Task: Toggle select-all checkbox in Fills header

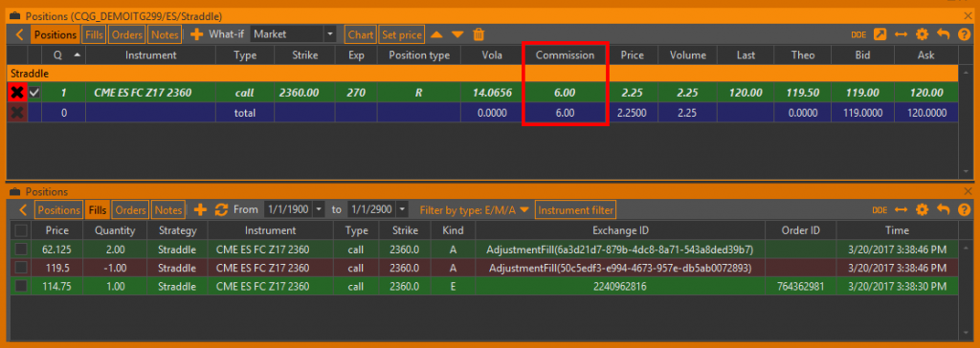Action: pyautogui.click(x=21, y=230)
